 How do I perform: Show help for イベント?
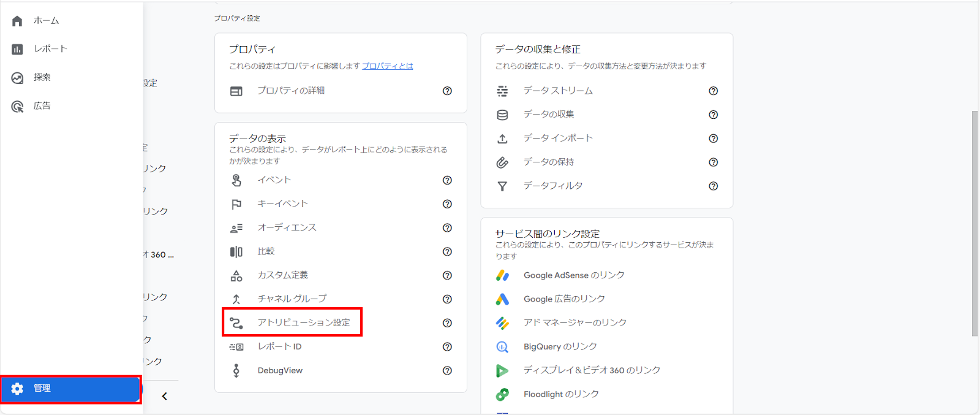tap(447, 180)
